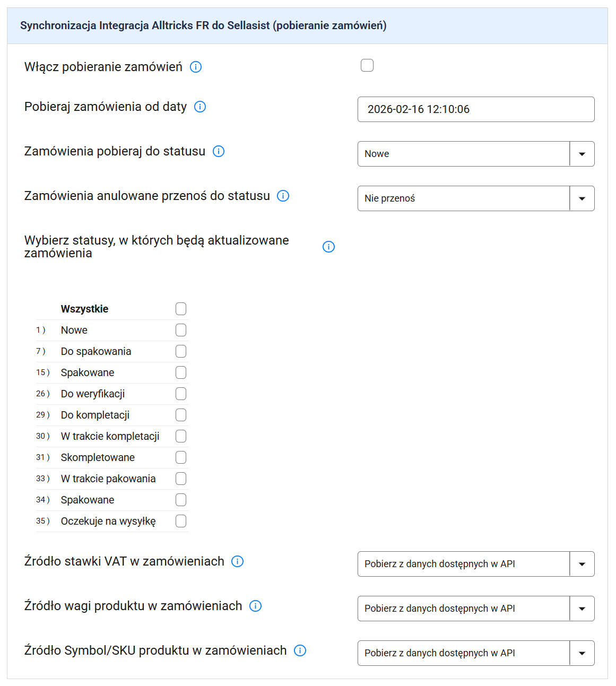Click info icon for Źródło wagi produktu
Viewport: 616px width, 686px height.
[x=256, y=606]
